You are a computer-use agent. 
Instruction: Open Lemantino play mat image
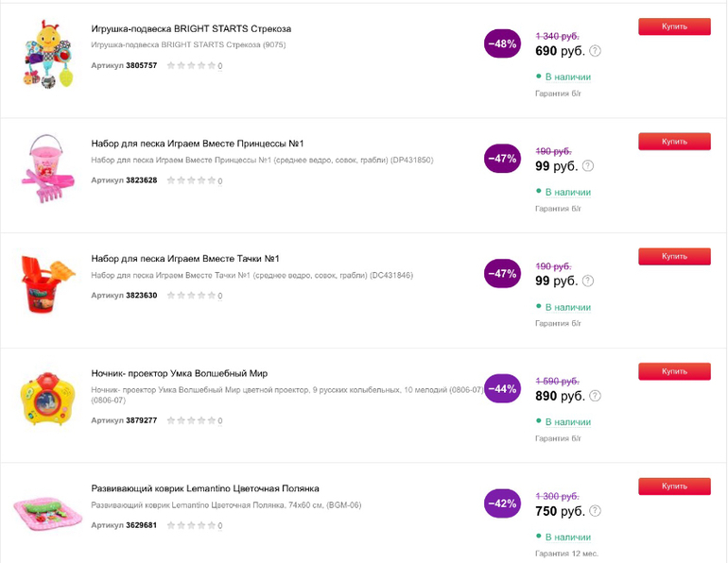(x=47, y=512)
